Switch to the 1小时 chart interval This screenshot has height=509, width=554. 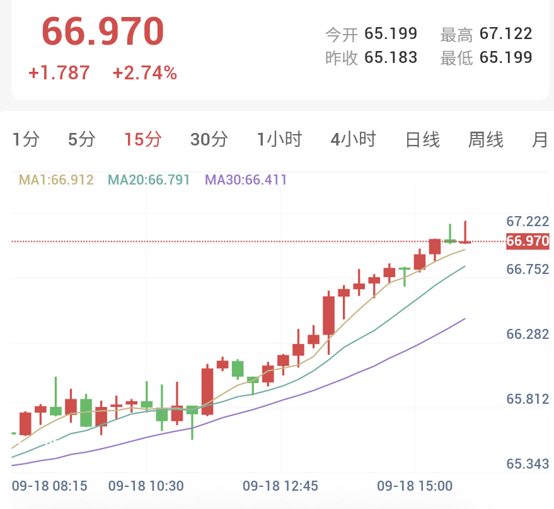coord(279,139)
